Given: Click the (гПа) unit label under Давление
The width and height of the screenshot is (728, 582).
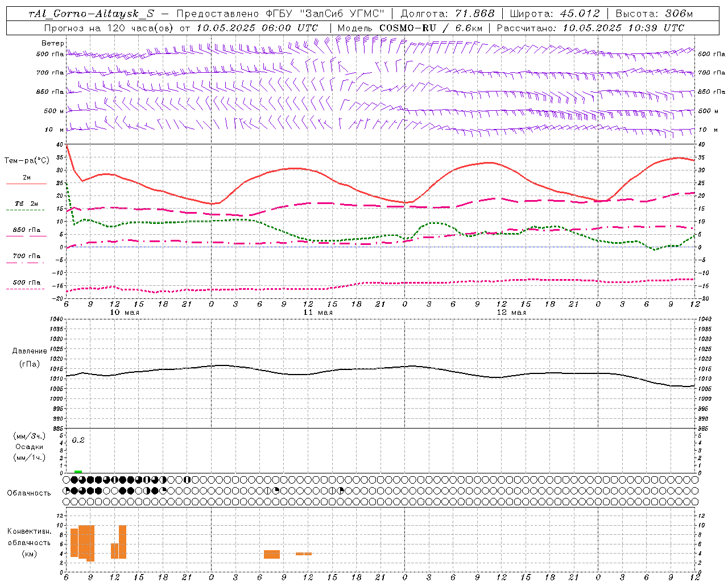Looking at the screenshot, I should click(x=30, y=364).
